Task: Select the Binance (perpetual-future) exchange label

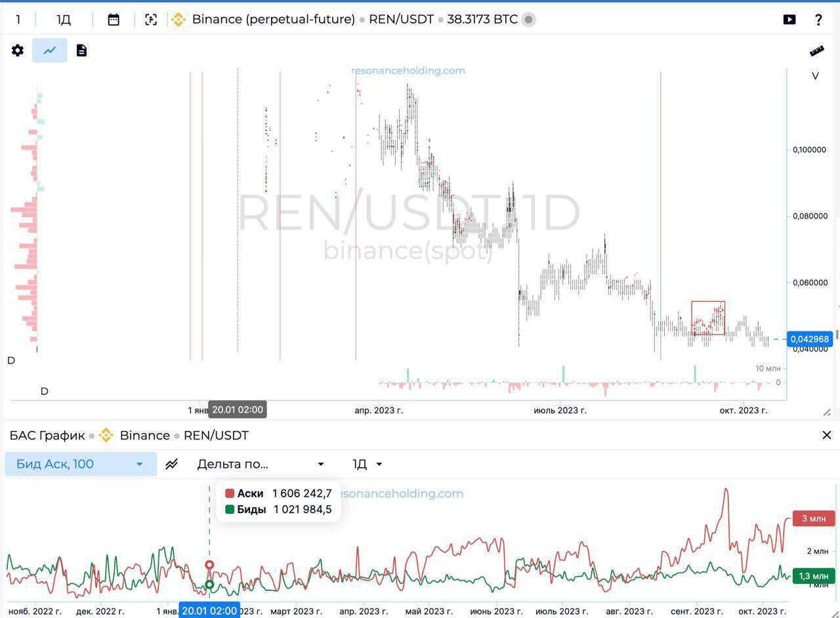Action: (x=274, y=20)
